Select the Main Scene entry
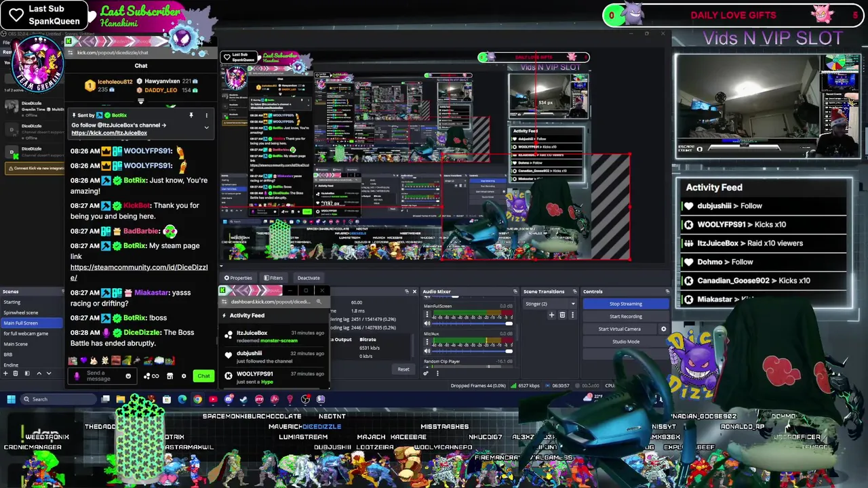The height and width of the screenshot is (488, 868). pos(32,344)
